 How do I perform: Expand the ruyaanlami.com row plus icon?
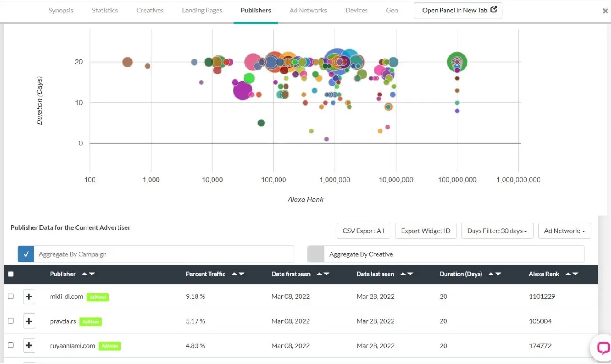pos(29,345)
